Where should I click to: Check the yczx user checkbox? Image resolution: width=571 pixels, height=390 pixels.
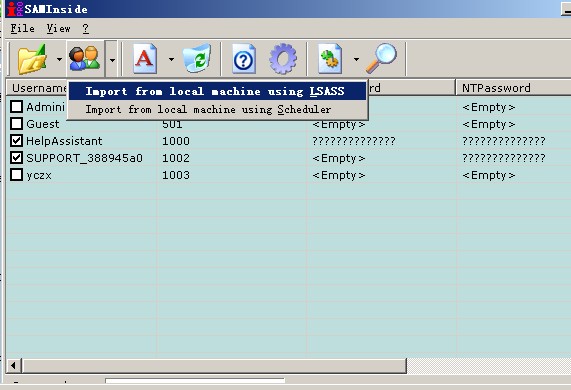[x=16, y=175]
